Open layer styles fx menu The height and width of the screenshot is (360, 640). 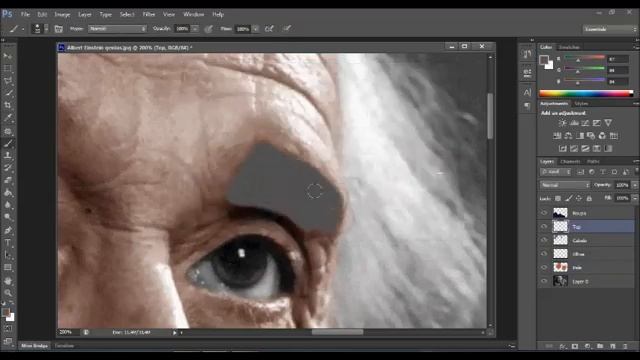563,346
